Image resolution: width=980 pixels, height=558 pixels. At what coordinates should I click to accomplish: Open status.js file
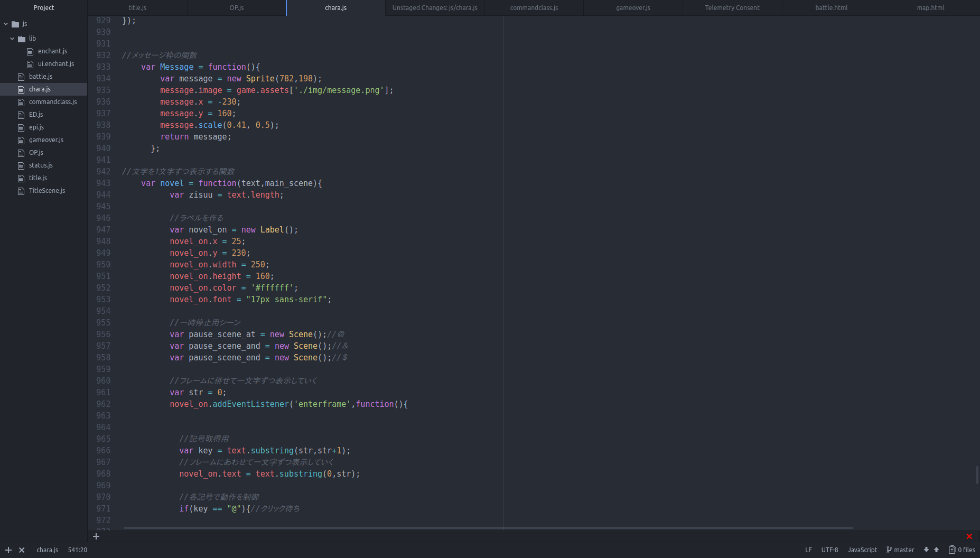[41, 165]
